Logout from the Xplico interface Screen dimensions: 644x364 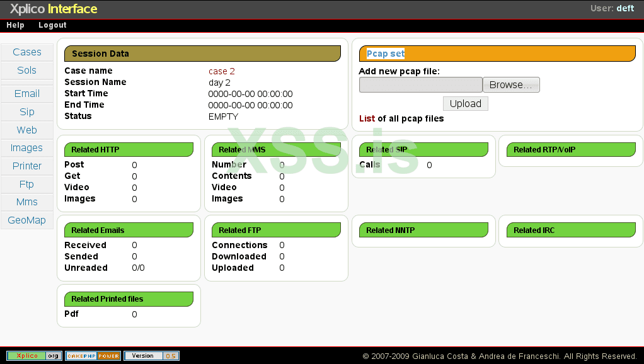pos(52,25)
